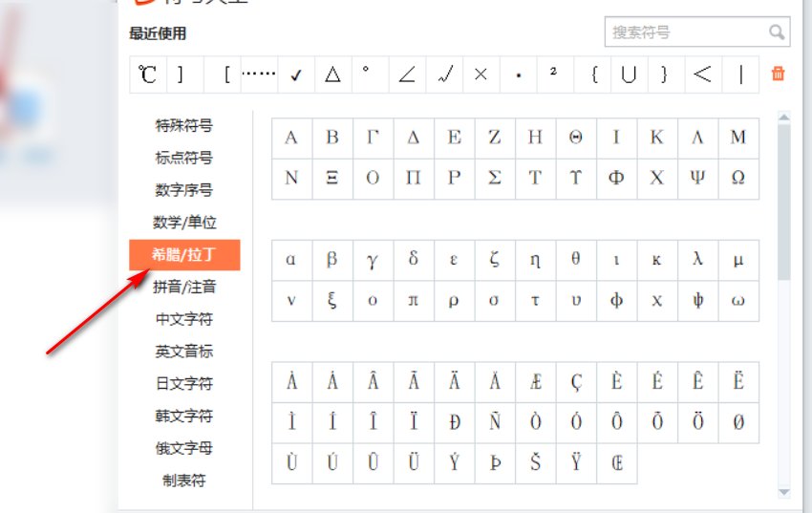Screen dimensions: 812x513
Task: Open the 数字序号 category
Action: [184, 190]
